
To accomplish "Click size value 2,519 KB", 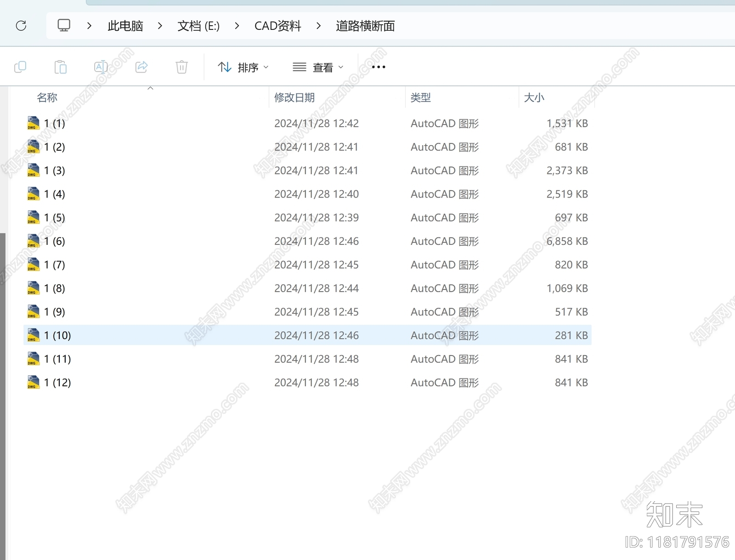I will [x=567, y=194].
